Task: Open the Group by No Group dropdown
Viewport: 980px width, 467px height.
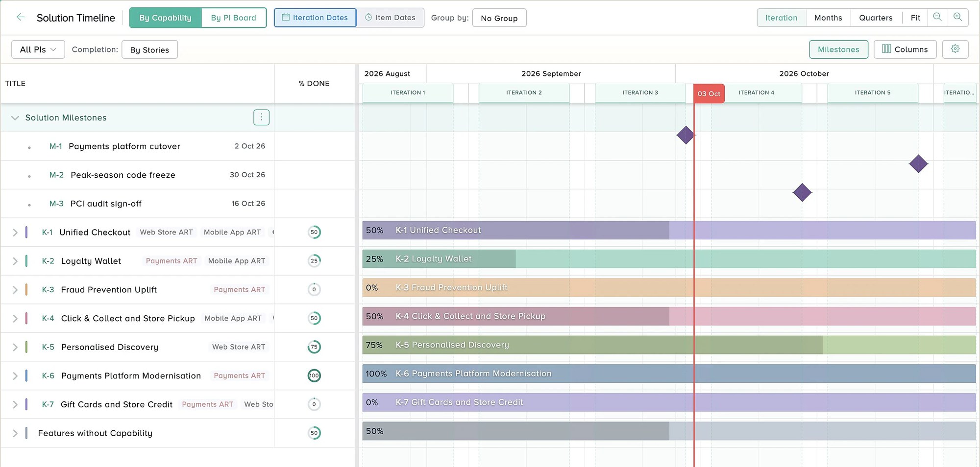Action: (x=499, y=18)
